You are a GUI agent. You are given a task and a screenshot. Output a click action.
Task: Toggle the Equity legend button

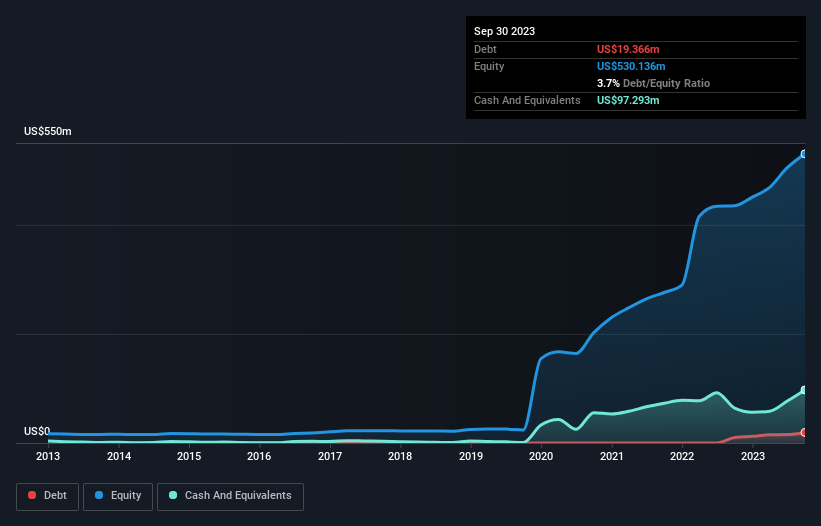point(118,496)
